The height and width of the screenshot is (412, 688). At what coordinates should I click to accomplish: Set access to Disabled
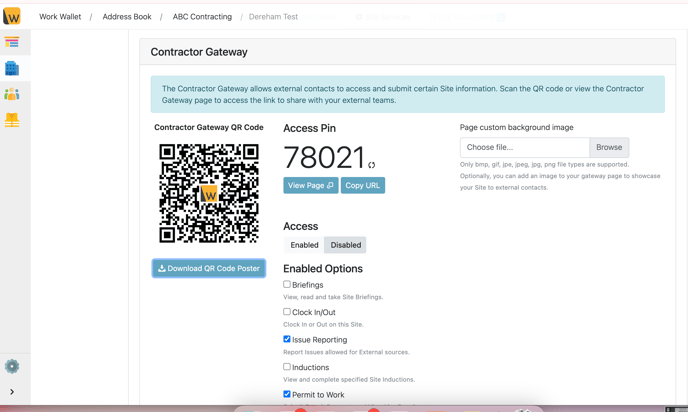[345, 245]
